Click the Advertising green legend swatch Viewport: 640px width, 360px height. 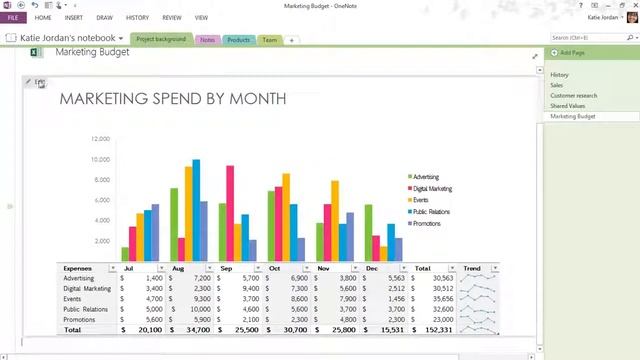pos(410,177)
